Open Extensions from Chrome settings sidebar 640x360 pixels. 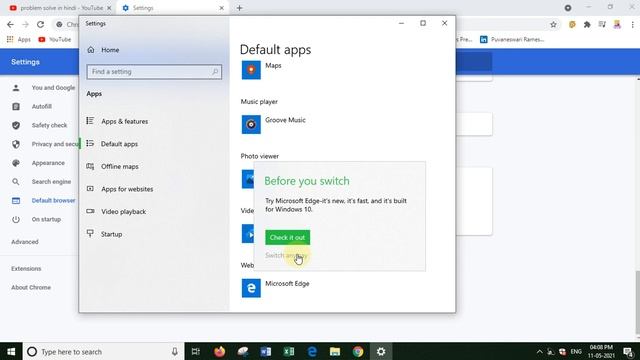tap(26, 269)
